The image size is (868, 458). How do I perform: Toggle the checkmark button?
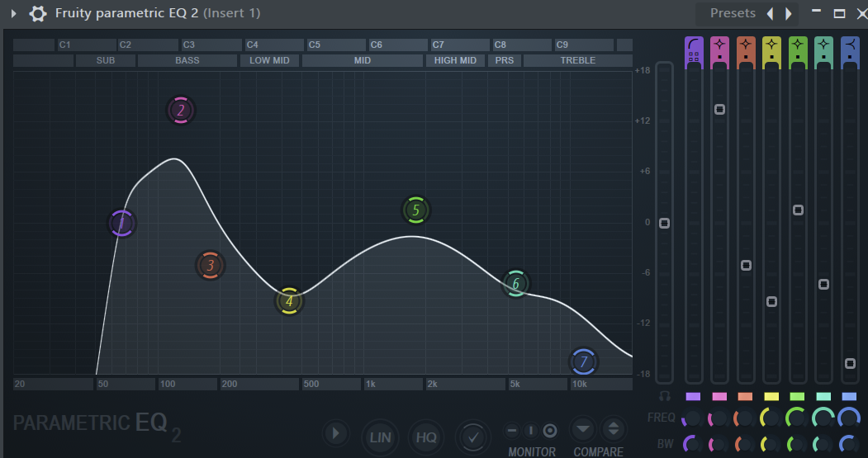pos(473,438)
